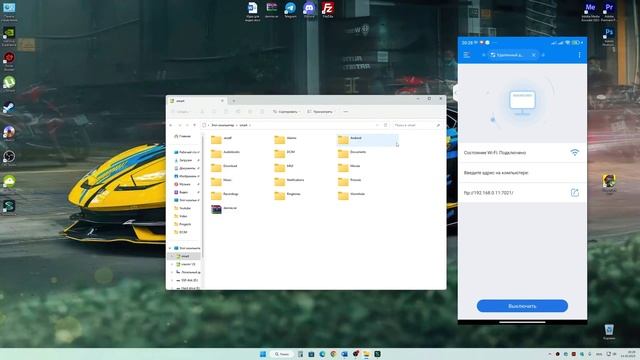The width and height of the screenshot is (640, 360).
Task: Open the Windows Start menu
Action: pyautogui.click(x=263, y=354)
